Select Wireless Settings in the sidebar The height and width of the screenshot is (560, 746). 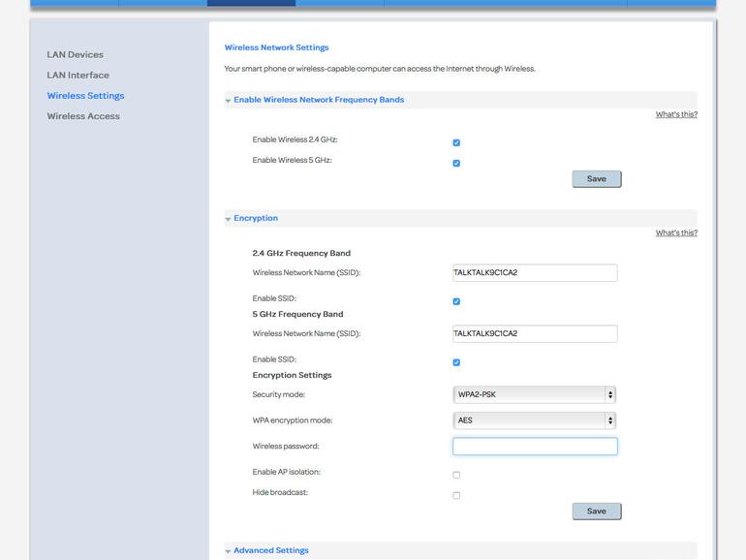pos(85,96)
